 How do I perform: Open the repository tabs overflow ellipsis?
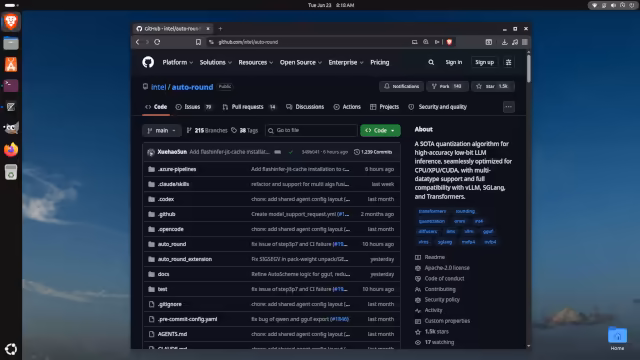(509, 107)
